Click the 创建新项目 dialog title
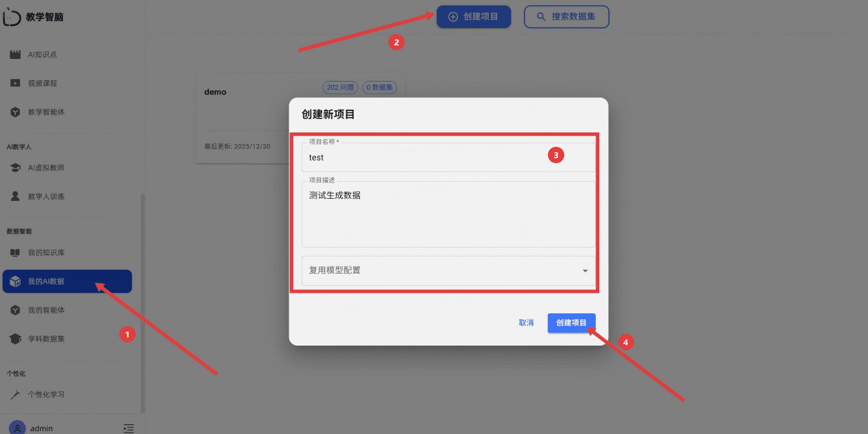Image resolution: width=868 pixels, height=434 pixels. (x=328, y=114)
